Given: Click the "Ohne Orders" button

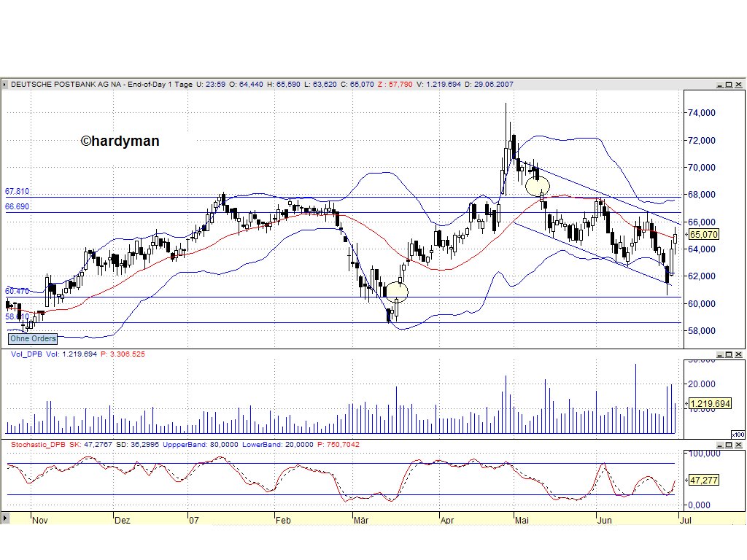Looking at the screenshot, I should click(x=32, y=338).
